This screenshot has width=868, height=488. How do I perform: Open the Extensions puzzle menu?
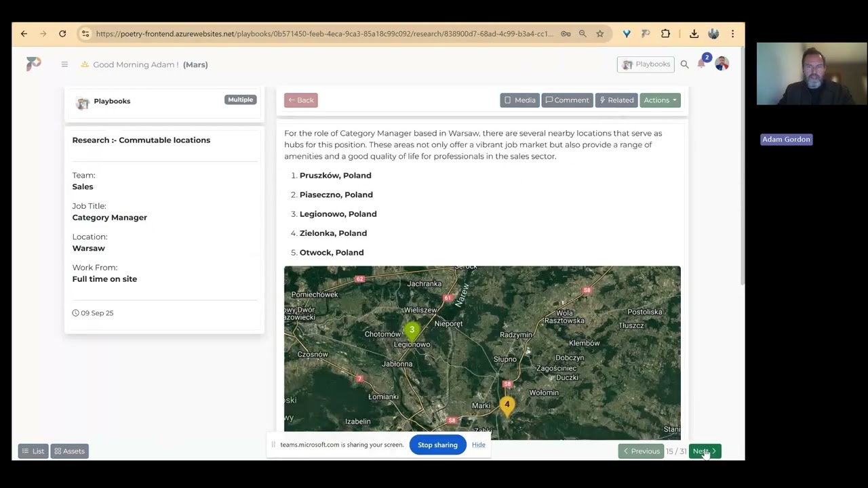pyautogui.click(x=665, y=33)
